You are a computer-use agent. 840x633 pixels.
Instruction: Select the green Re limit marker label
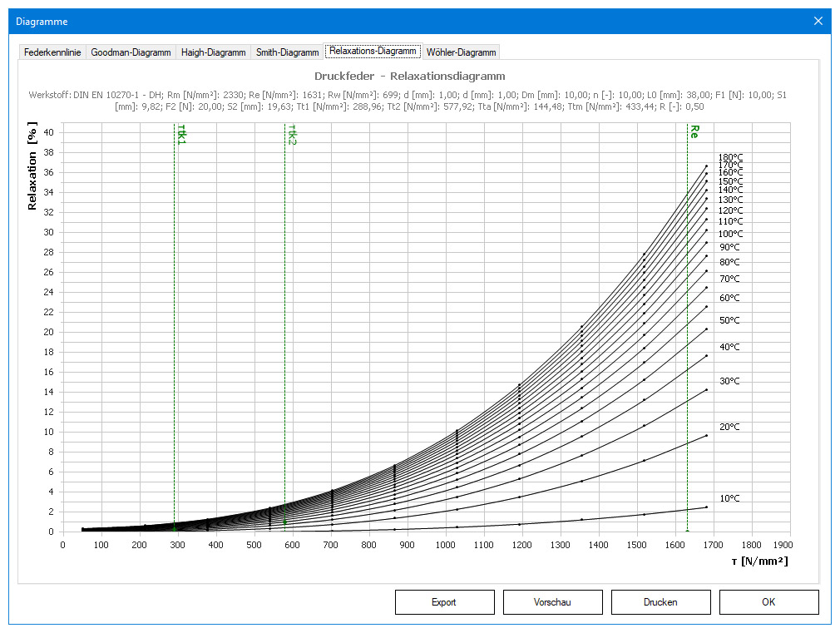click(x=694, y=131)
